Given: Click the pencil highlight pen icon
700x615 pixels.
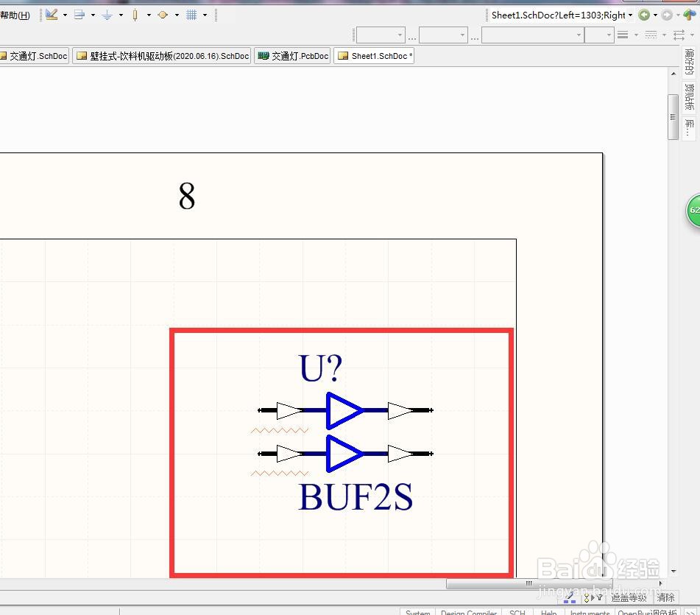Looking at the screenshot, I should coord(570,597).
